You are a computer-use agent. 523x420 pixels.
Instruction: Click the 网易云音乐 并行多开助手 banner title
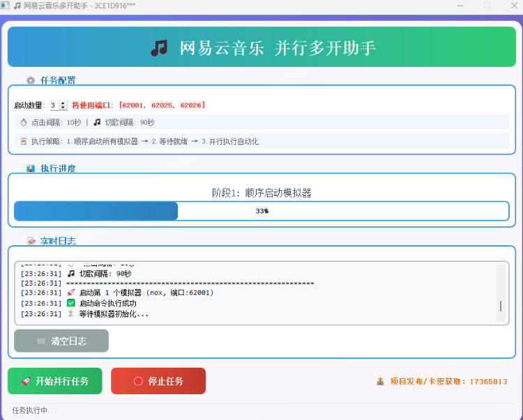pyautogui.click(x=278, y=48)
